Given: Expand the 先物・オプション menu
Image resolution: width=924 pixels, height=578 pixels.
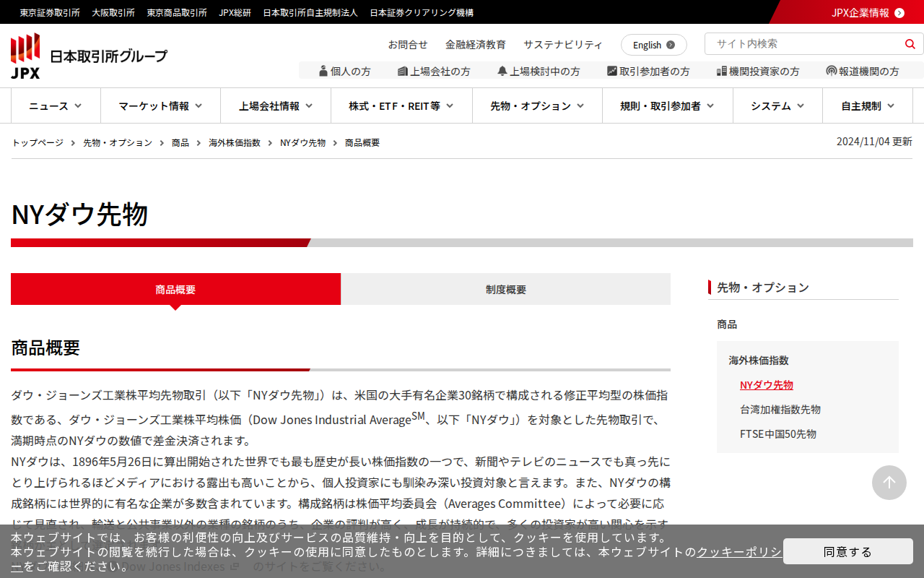Looking at the screenshot, I should point(537,105).
